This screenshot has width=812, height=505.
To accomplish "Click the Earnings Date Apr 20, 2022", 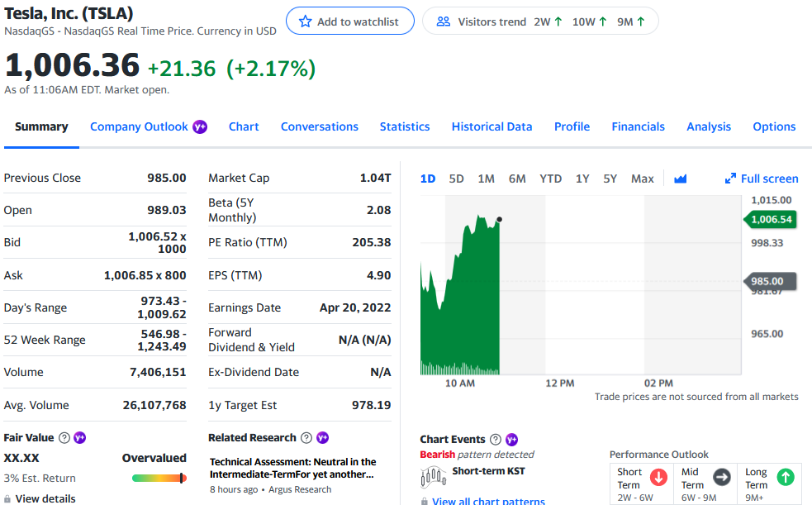I will pyautogui.click(x=355, y=307).
